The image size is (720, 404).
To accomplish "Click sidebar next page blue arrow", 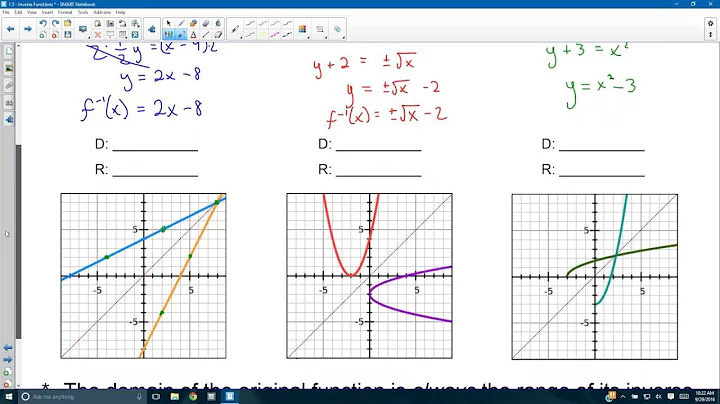I will (x=8, y=359).
